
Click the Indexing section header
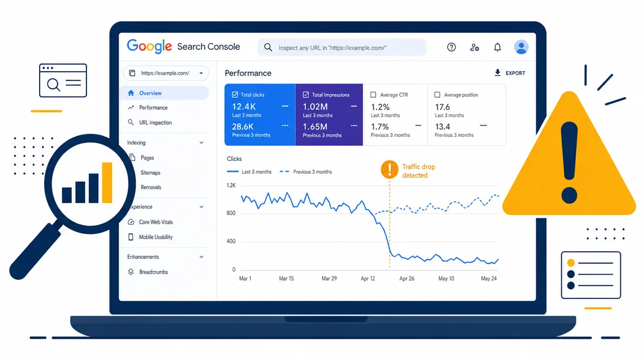pos(136,143)
